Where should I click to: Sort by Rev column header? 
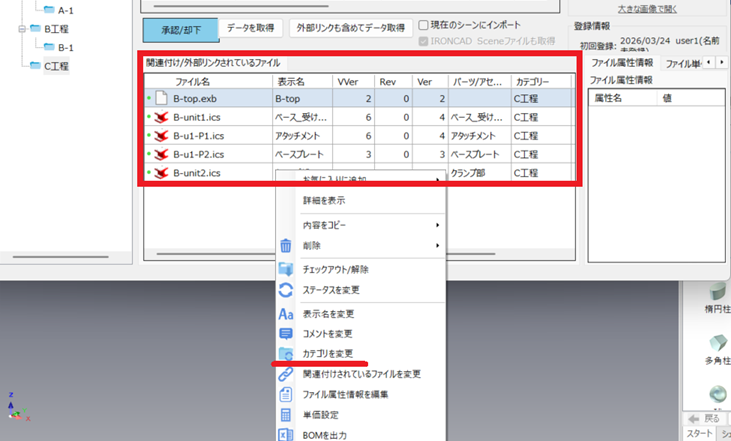pos(393,82)
